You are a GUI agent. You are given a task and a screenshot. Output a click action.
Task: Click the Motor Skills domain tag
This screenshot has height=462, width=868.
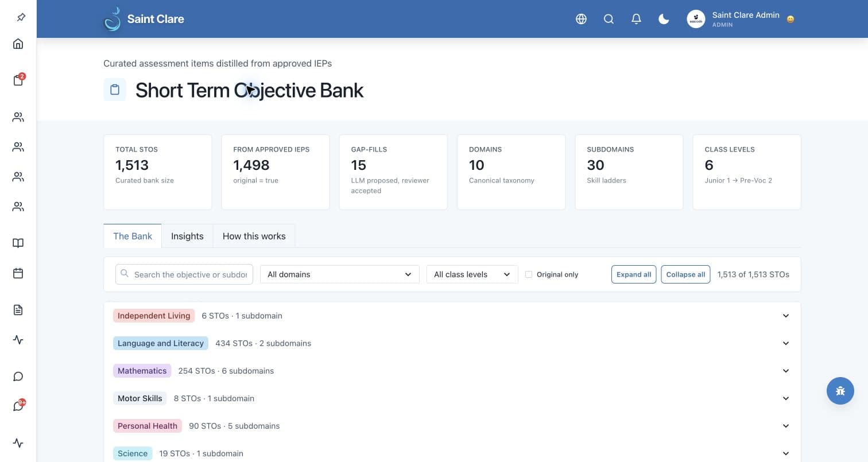[140, 398]
